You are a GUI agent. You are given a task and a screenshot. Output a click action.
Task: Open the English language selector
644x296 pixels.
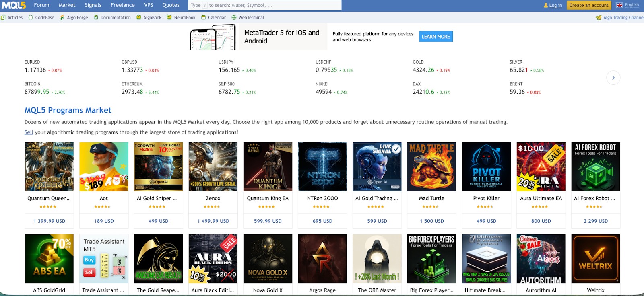point(632,5)
